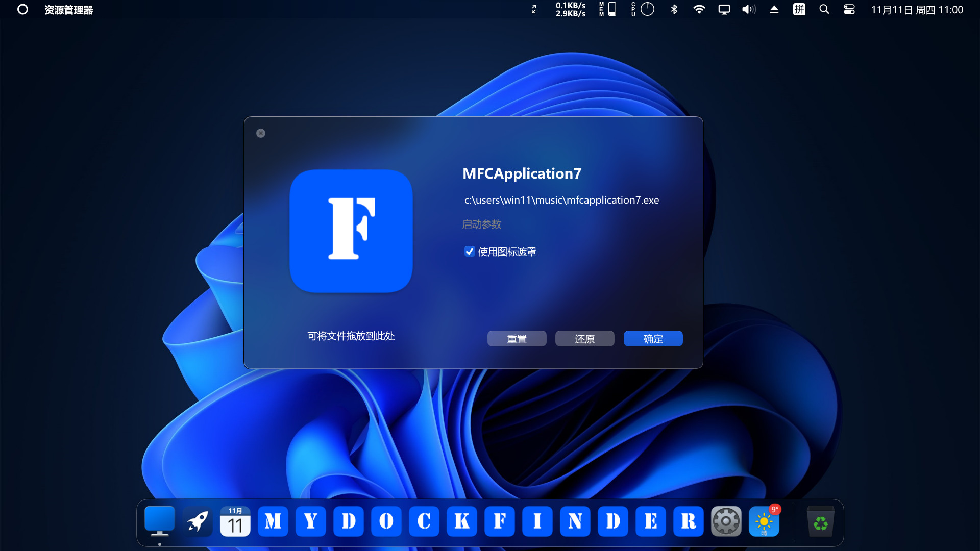Image resolution: width=980 pixels, height=551 pixels.
Task: Mute audio via the volume icon
Action: [748, 9]
